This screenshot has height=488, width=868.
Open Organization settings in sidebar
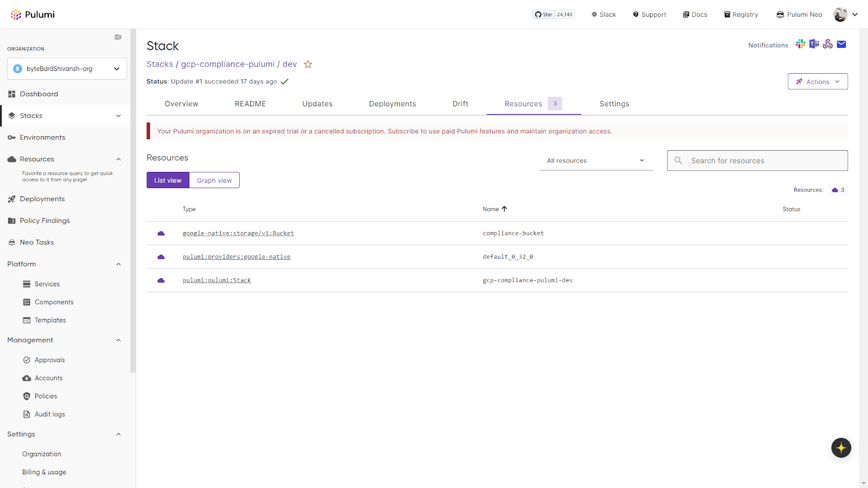pyautogui.click(x=42, y=454)
